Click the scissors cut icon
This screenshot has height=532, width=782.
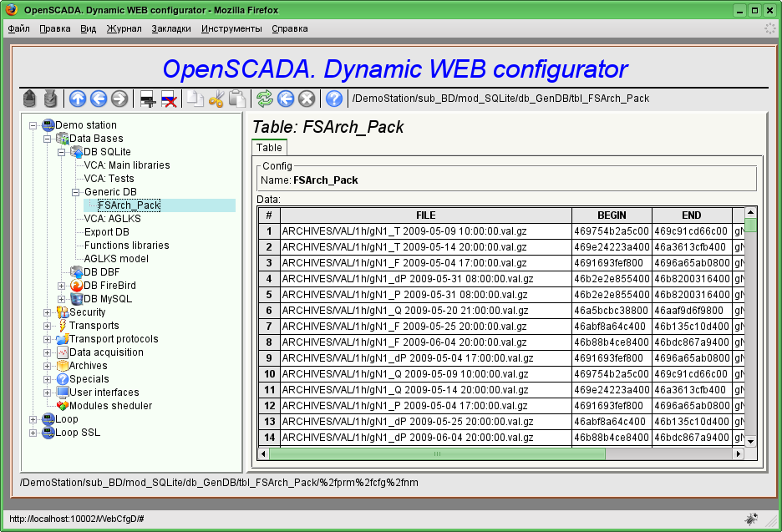(216, 99)
